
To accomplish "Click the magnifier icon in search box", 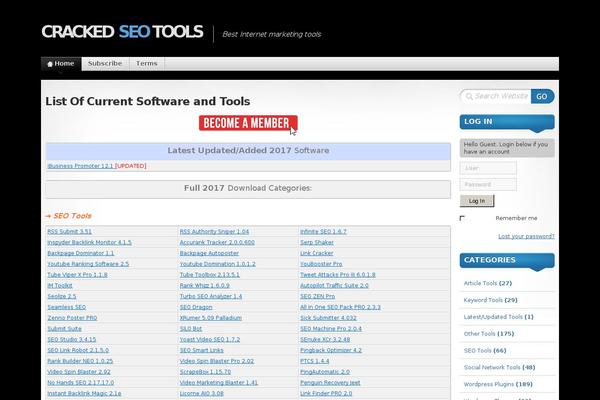I will (x=469, y=96).
